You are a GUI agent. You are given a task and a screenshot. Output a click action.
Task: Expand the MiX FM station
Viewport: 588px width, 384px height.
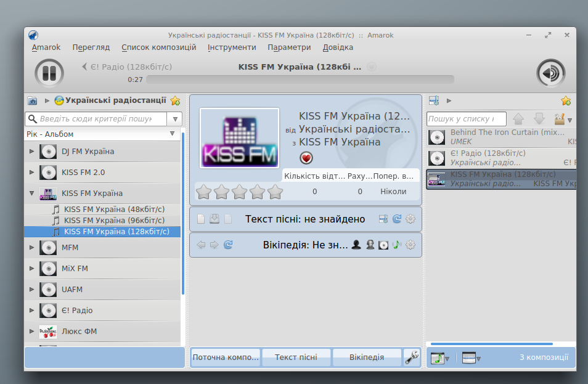[32, 269]
